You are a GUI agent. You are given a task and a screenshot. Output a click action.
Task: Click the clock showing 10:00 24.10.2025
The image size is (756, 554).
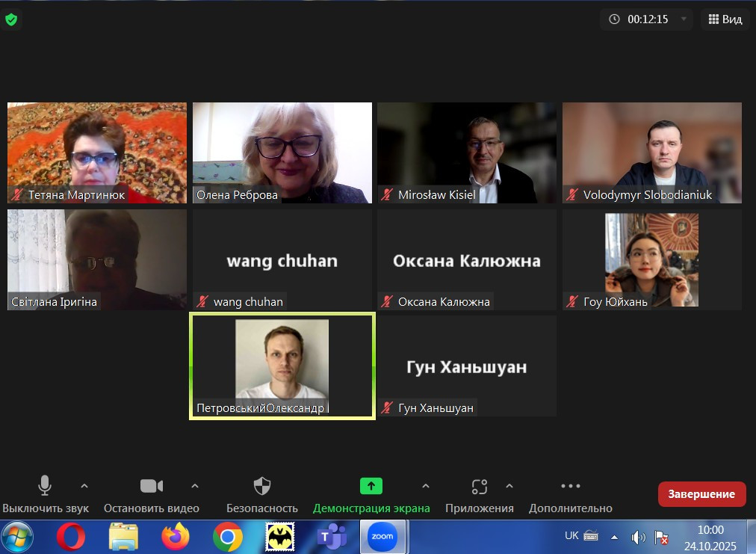click(710, 538)
